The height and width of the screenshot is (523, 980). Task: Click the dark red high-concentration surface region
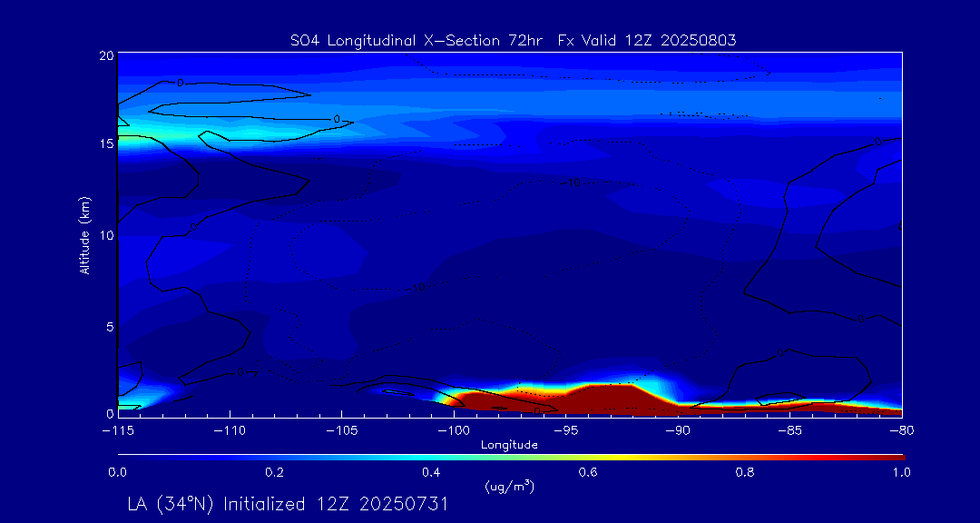[608, 400]
